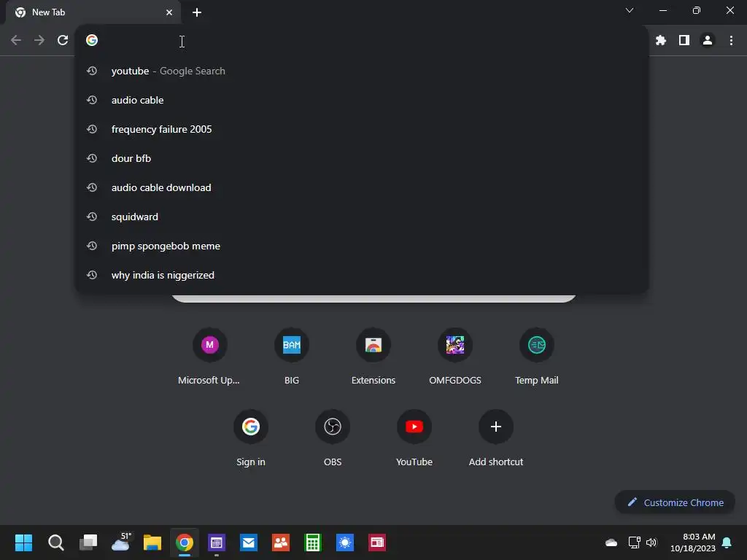Open taskbar Search magnifier
This screenshot has height=560, width=747.
pyautogui.click(x=55, y=542)
